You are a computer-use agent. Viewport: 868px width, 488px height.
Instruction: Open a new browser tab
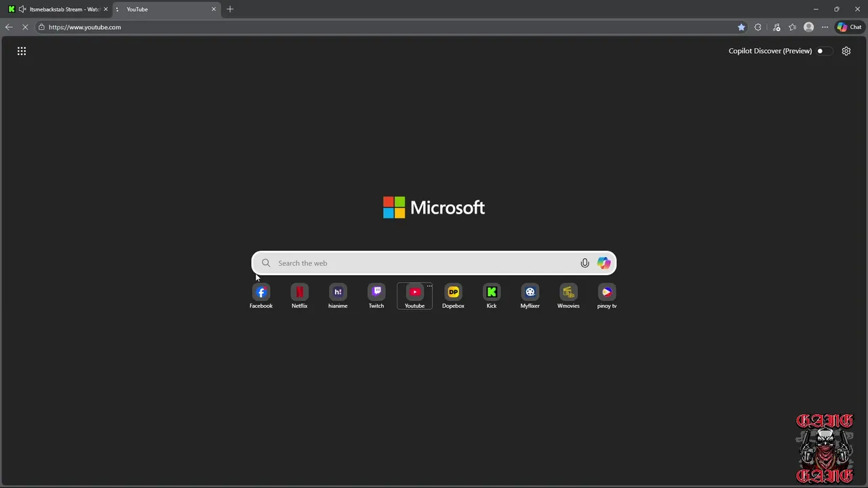pos(230,9)
